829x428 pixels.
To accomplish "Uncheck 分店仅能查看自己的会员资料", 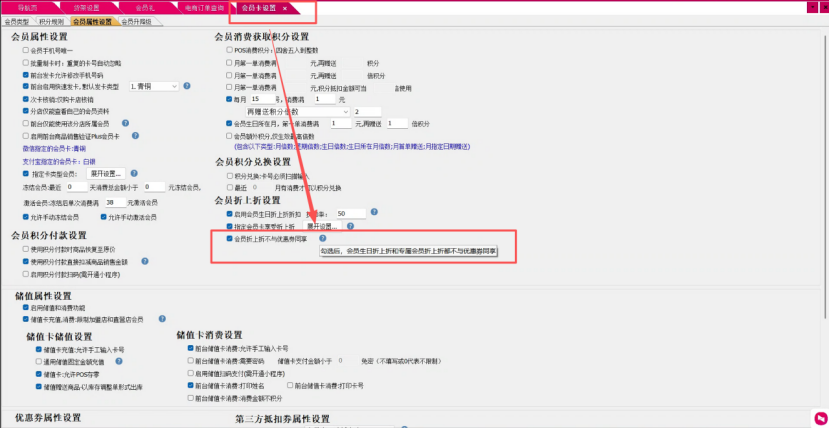I will coord(25,111).
